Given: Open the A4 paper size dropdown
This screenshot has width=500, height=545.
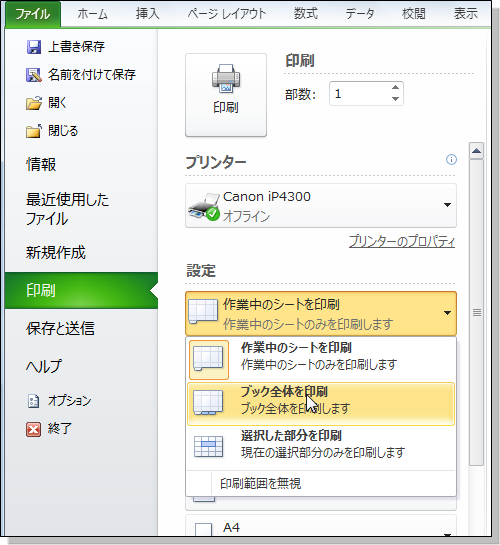Looking at the screenshot, I should click(321, 526).
